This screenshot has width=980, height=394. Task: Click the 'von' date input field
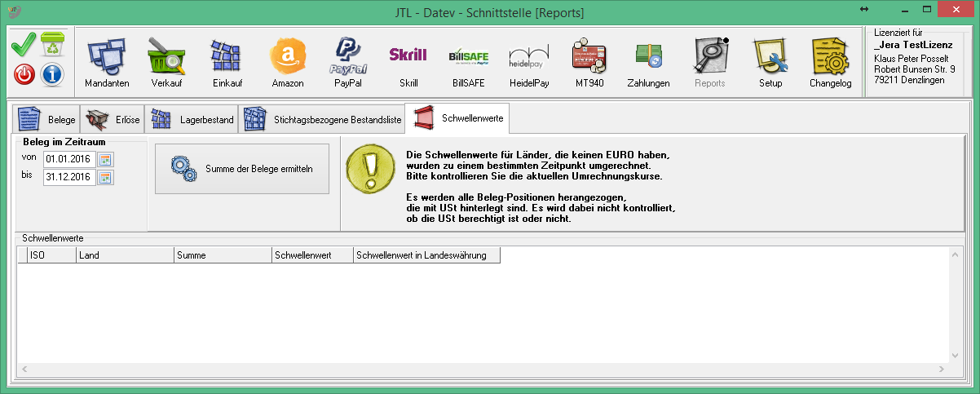(x=69, y=159)
